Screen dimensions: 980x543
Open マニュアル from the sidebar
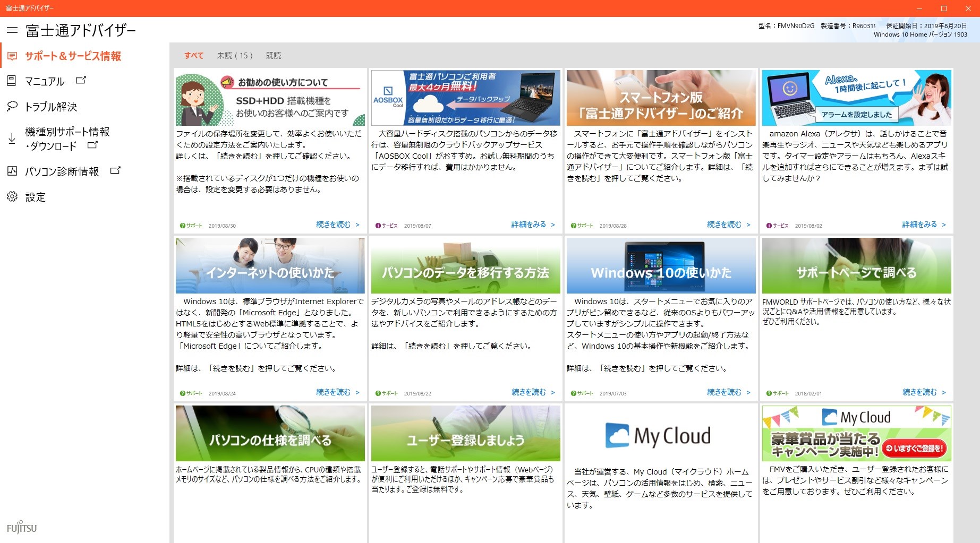point(45,81)
